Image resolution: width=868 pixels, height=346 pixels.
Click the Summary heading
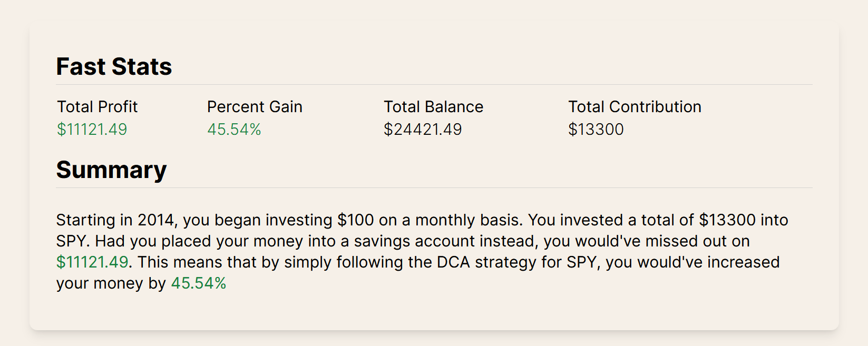tap(111, 170)
